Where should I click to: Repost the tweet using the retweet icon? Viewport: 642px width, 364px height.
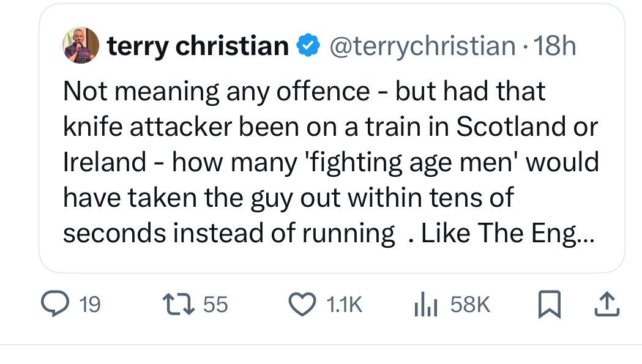(177, 305)
